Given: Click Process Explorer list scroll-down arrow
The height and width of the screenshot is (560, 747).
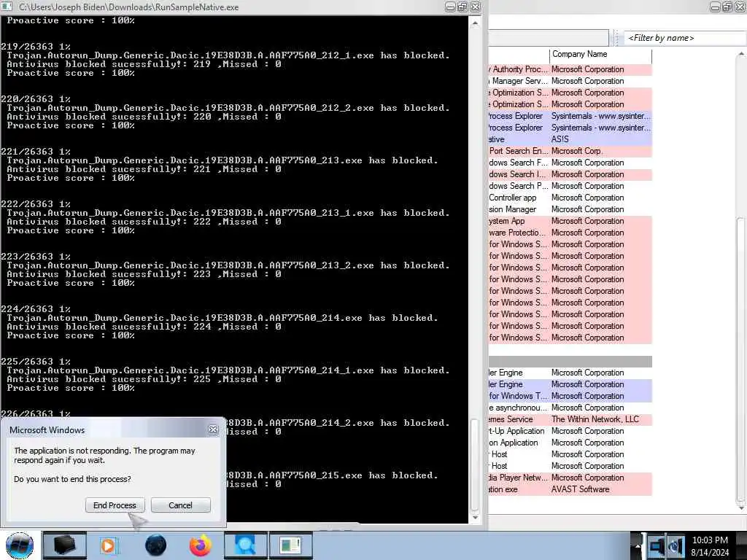Looking at the screenshot, I should [x=741, y=507].
